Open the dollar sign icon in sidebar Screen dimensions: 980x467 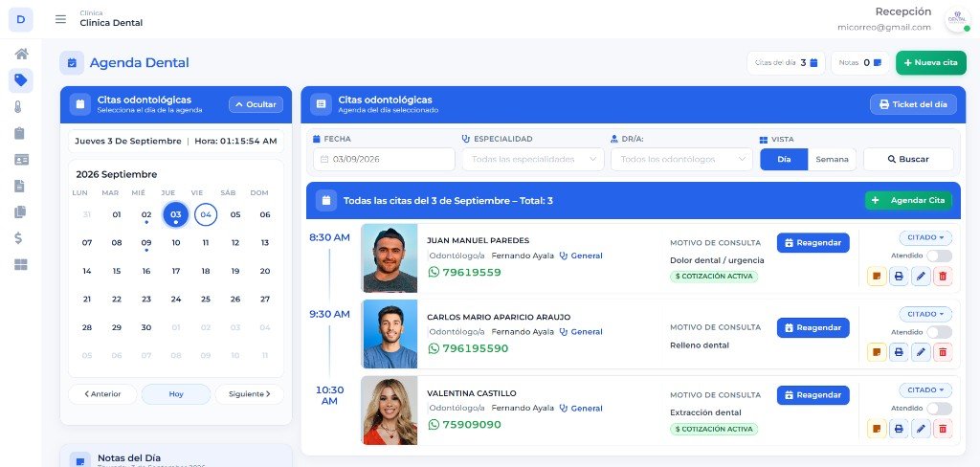pos(19,238)
